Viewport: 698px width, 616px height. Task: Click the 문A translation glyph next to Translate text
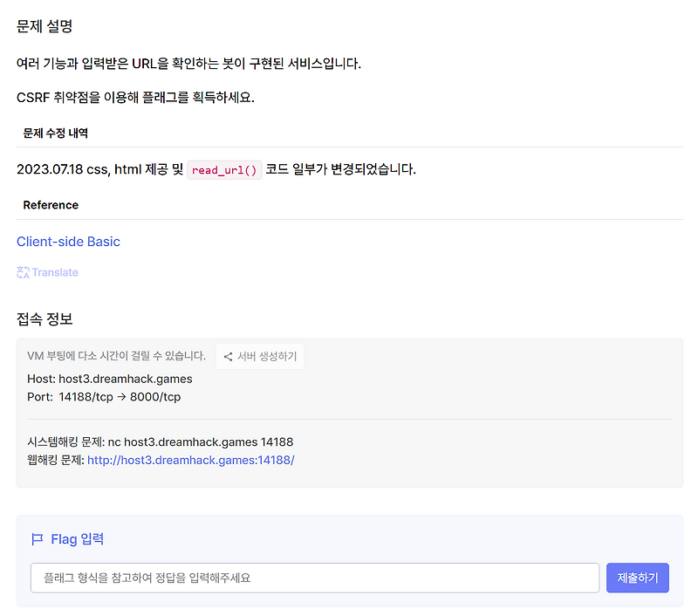point(22,272)
